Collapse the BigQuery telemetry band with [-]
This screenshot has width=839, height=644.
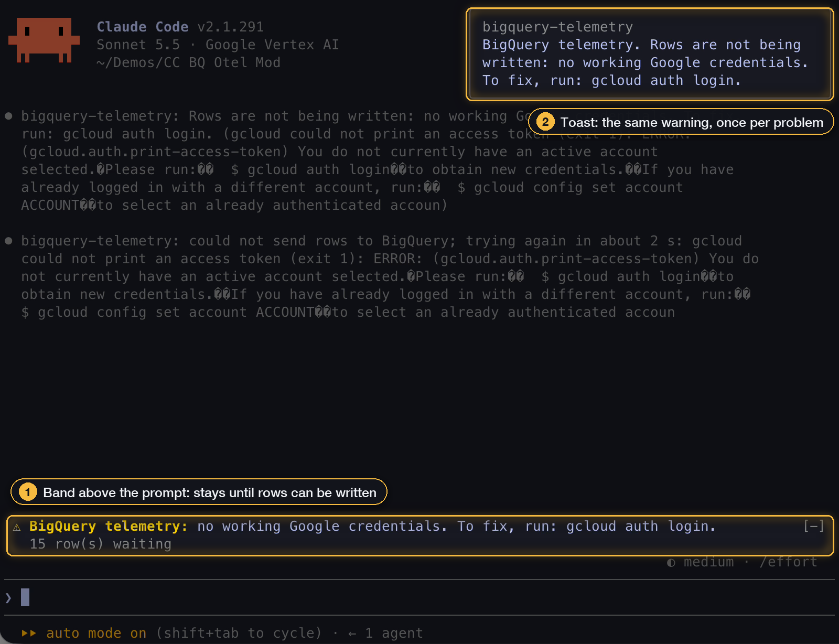click(x=814, y=526)
